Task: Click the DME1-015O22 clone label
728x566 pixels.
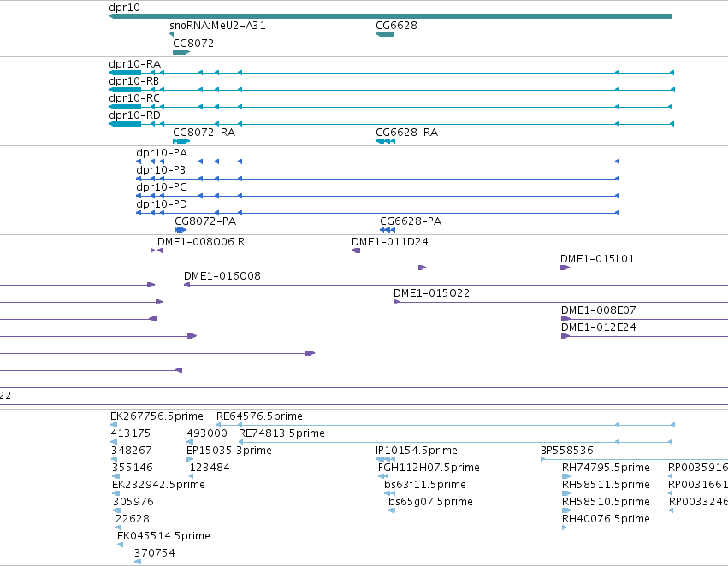Action: tap(431, 293)
